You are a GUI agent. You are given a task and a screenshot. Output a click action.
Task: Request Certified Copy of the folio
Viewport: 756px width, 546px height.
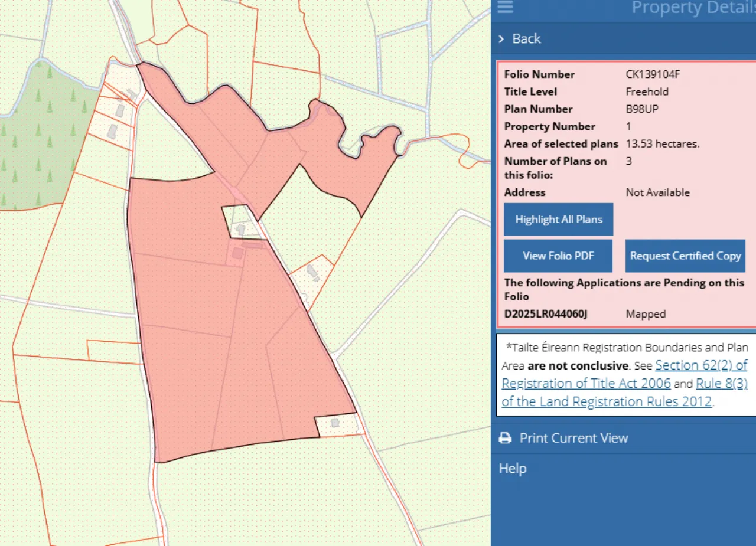pos(685,256)
